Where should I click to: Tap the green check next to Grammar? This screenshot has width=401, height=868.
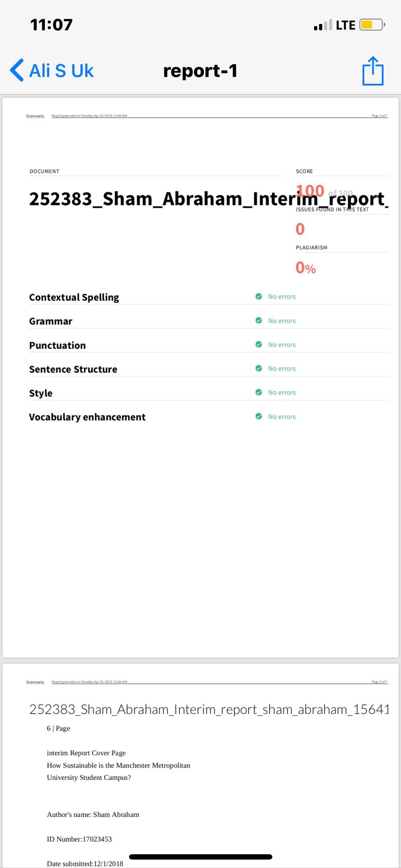(258, 320)
